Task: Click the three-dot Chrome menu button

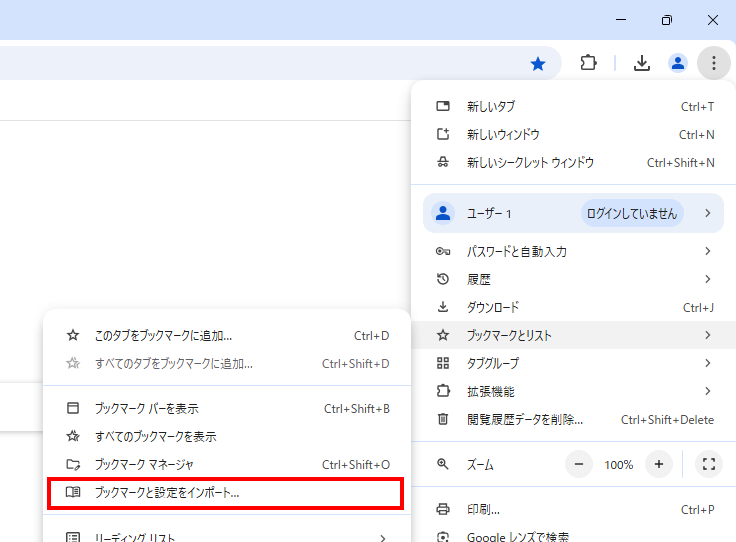Action: [x=713, y=63]
